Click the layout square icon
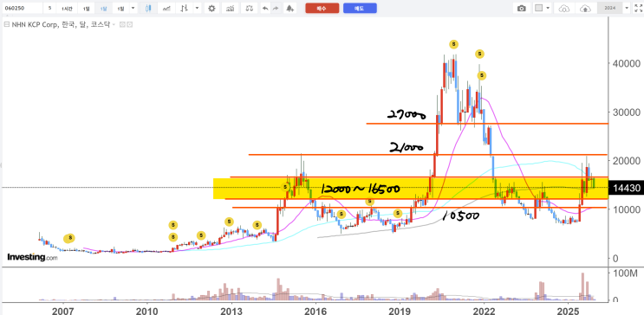This screenshot has width=644, height=315. (539, 8)
